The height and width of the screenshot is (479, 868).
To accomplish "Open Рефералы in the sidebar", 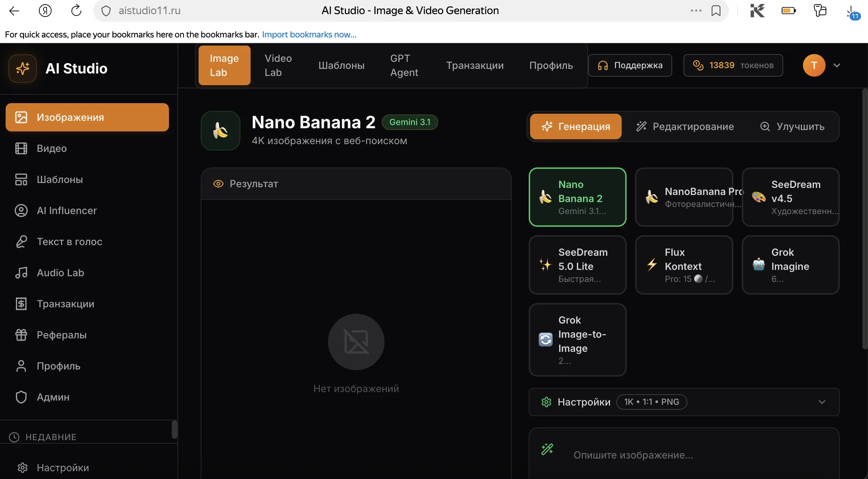I will (87, 335).
